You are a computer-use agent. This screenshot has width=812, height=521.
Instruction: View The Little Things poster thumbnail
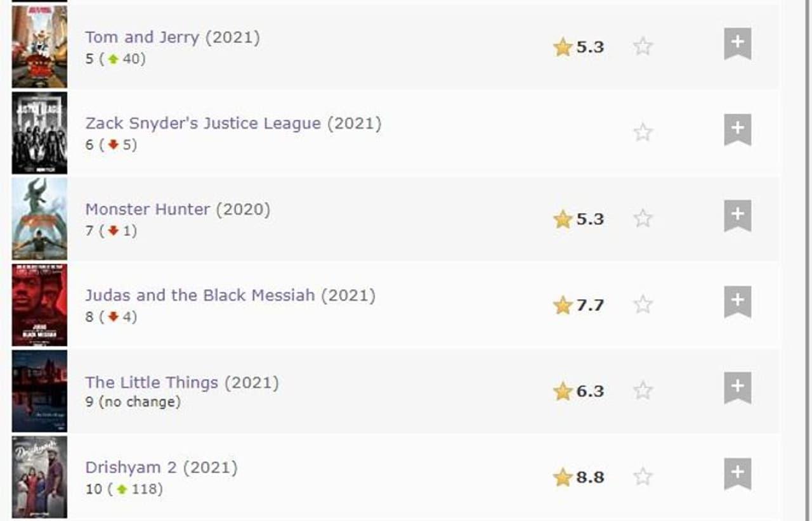pyautogui.click(x=39, y=391)
